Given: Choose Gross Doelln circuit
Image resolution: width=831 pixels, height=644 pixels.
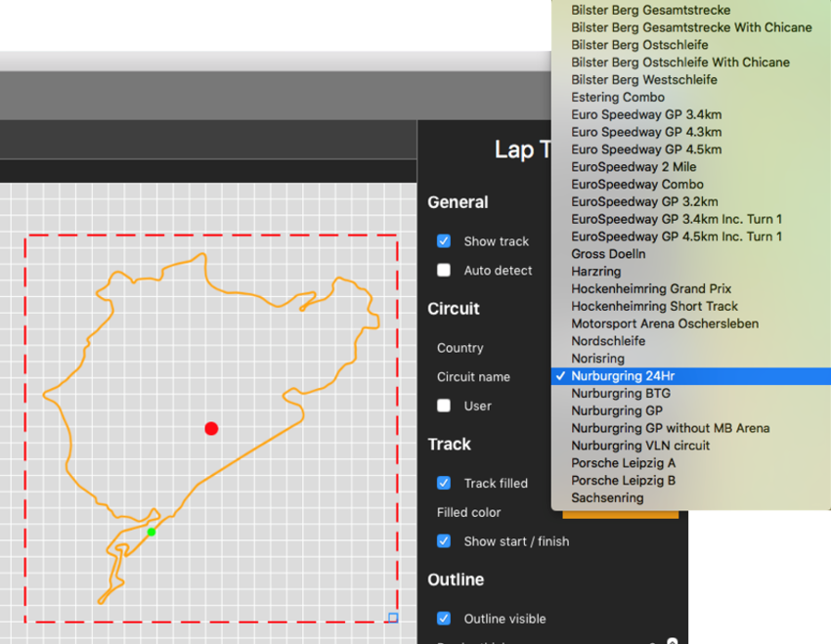Looking at the screenshot, I should tap(691, 255).
